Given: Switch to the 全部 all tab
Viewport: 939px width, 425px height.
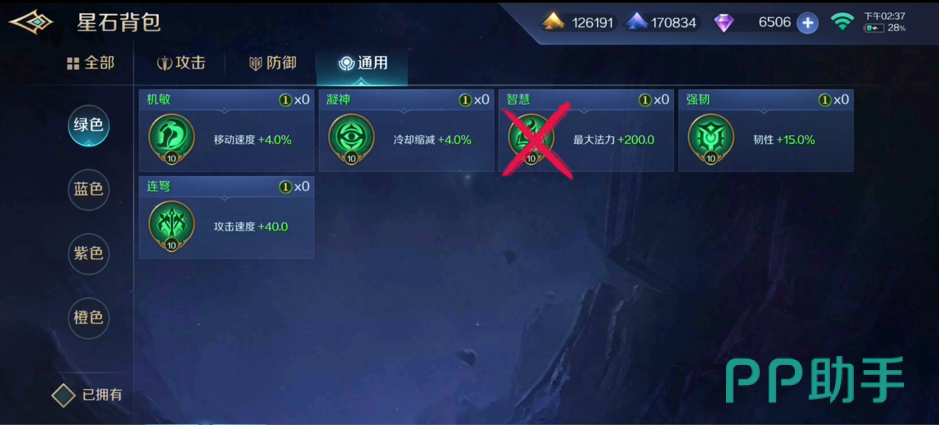Looking at the screenshot, I should pyautogui.click(x=90, y=63).
